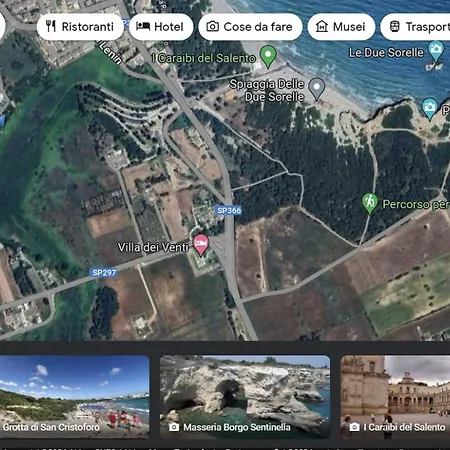Open the camera marker on the cliff coast
Screen dimensions: 450x450
(429, 108)
